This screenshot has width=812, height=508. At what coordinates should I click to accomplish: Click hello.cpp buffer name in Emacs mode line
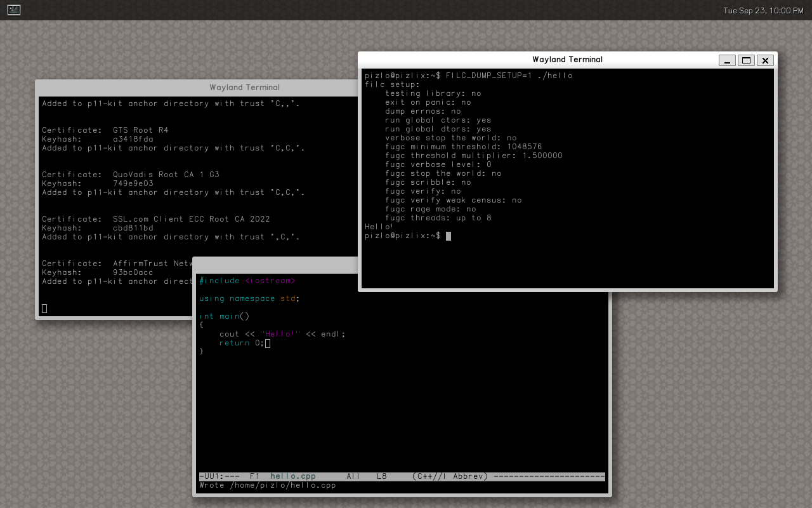point(292,476)
